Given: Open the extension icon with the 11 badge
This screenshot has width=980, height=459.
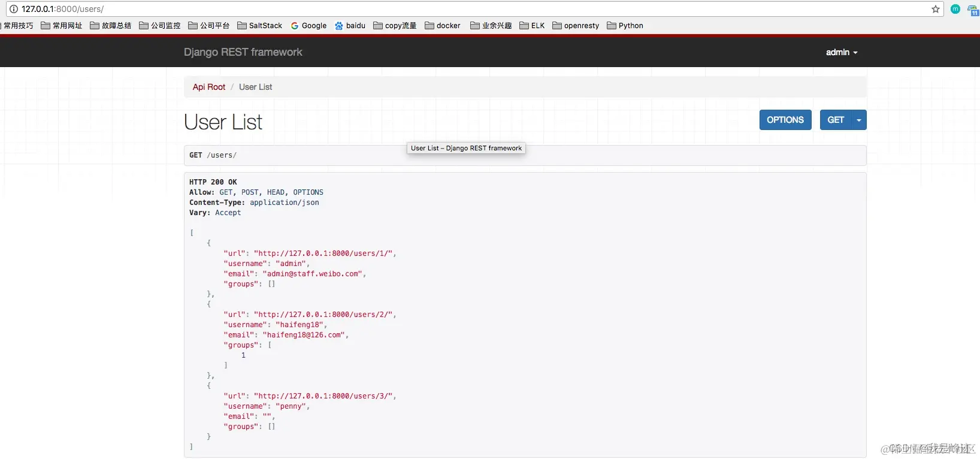Looking at the screenshot, I should tap(973, 10).
